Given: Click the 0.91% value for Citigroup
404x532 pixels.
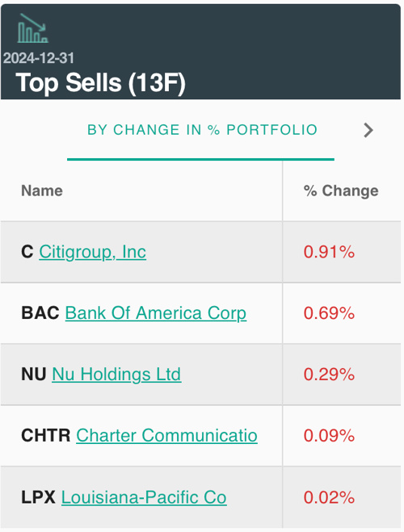Looking at the screenshot, I should click(x=329, y=252).
